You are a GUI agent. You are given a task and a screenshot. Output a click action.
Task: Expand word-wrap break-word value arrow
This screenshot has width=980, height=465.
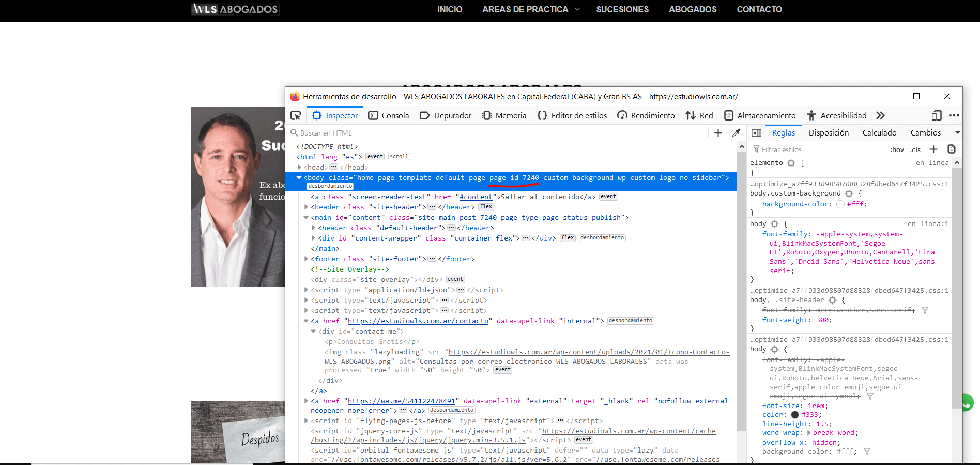(809, 433)
